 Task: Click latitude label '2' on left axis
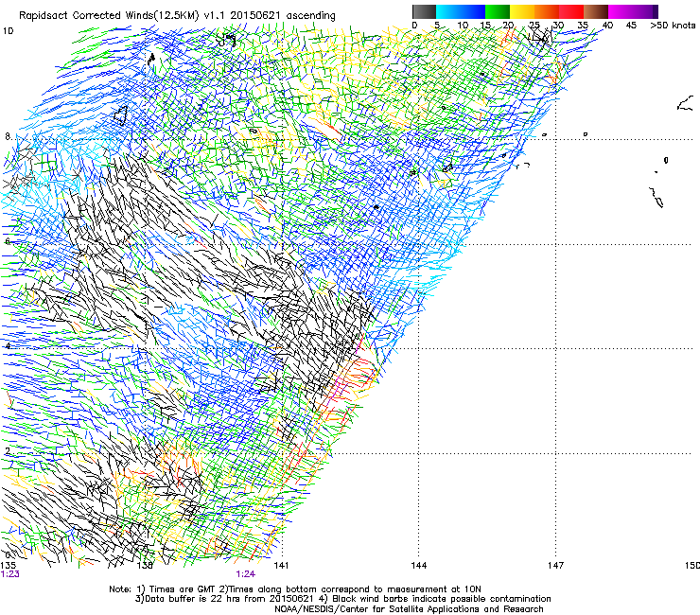[8, 451]
